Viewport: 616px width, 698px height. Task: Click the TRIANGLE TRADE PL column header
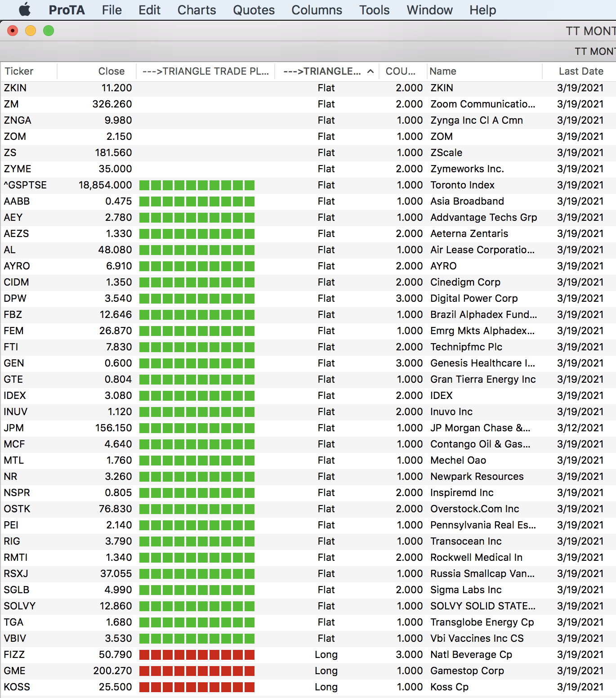click(205, 71)
